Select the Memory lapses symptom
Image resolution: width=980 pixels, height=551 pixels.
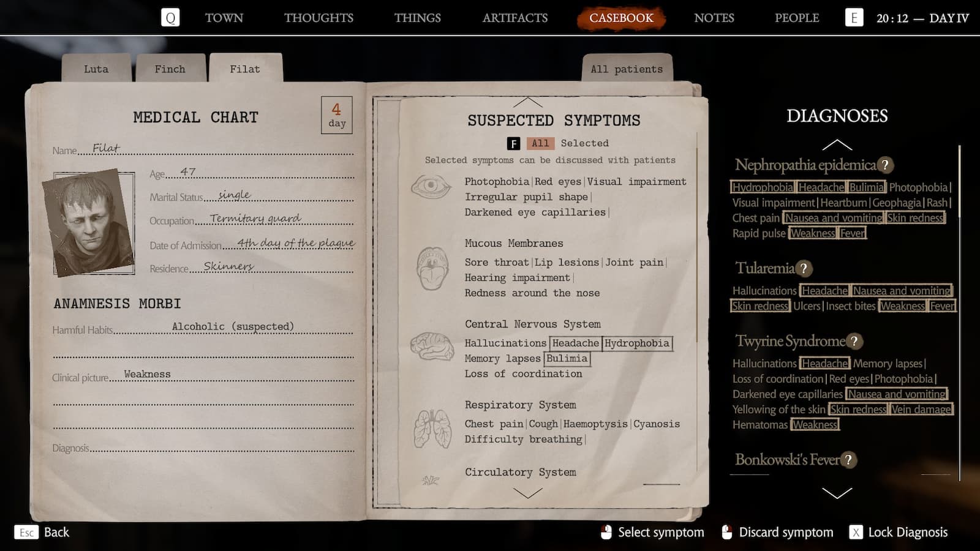502,359
